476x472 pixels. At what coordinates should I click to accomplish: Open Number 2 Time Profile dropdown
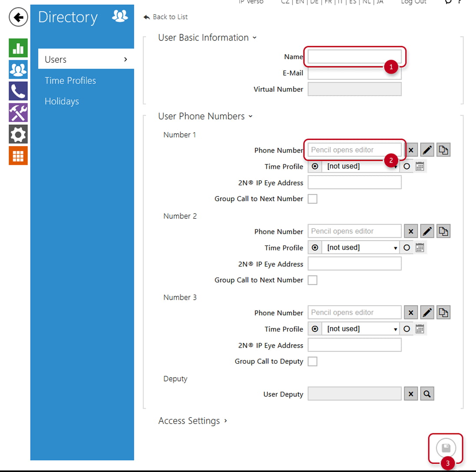click(361, 248)
